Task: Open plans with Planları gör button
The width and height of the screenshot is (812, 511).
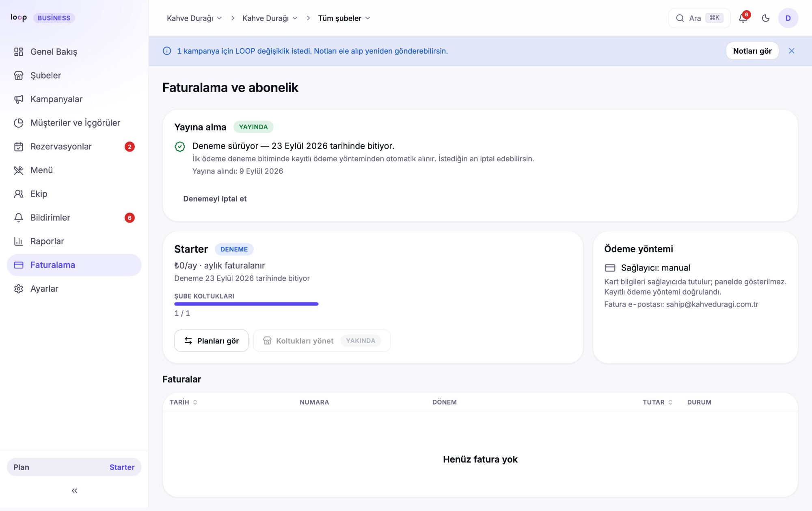Action: 211,340
